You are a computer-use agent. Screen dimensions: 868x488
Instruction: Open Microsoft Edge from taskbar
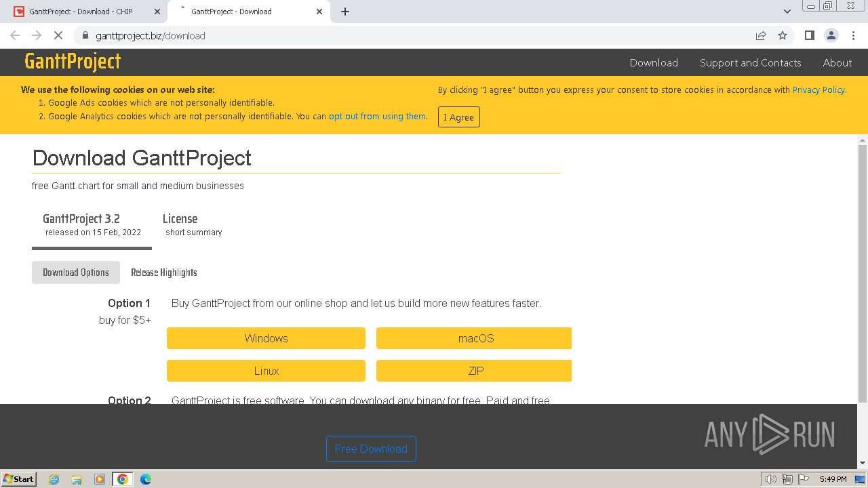[x=146, y=479]
